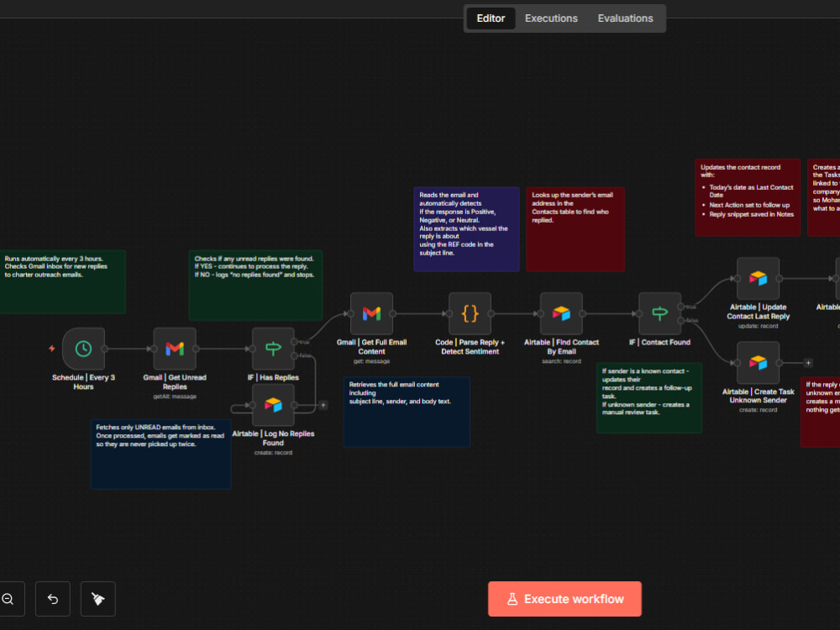Viewport: 840px width, 630px height.
Task: Select the IF Contact Found node
Action: click(x=659, y=313)
